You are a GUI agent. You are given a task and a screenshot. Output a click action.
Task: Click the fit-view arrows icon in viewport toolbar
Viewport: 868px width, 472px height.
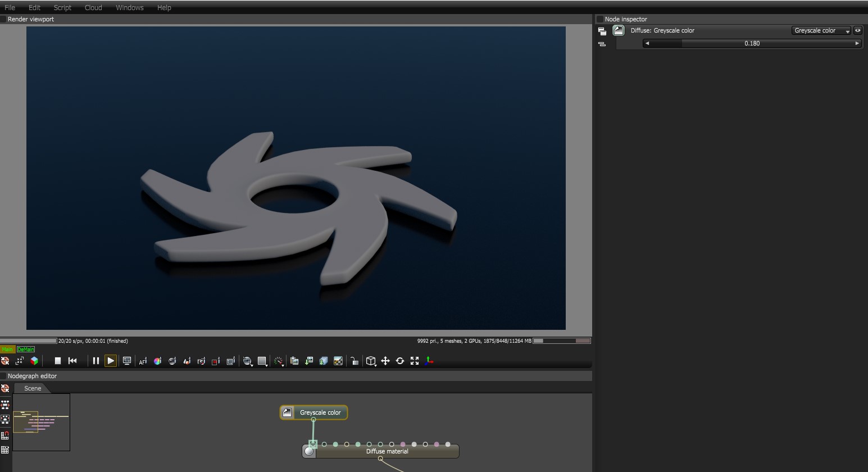(20, 361)
